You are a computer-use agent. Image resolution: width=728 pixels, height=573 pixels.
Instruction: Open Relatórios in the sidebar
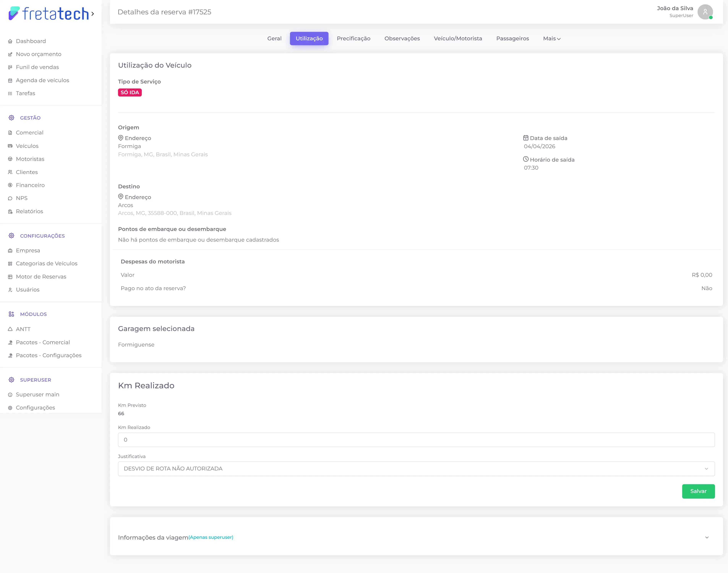(30, 211)
